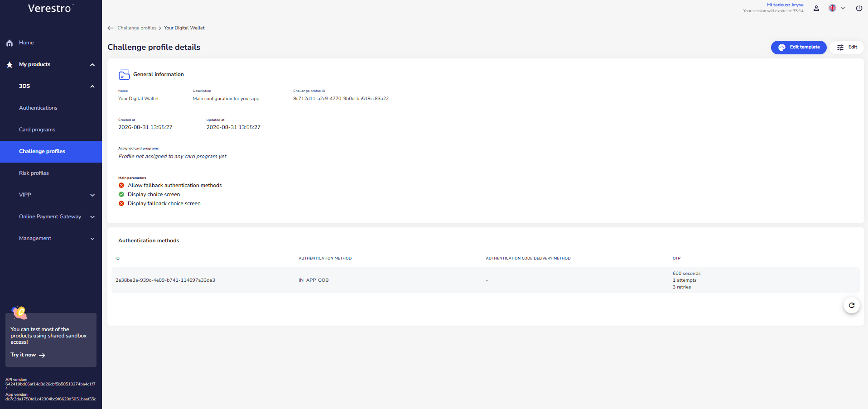Click the AUTHENTICATION METHOD column header

click(325, 258)
